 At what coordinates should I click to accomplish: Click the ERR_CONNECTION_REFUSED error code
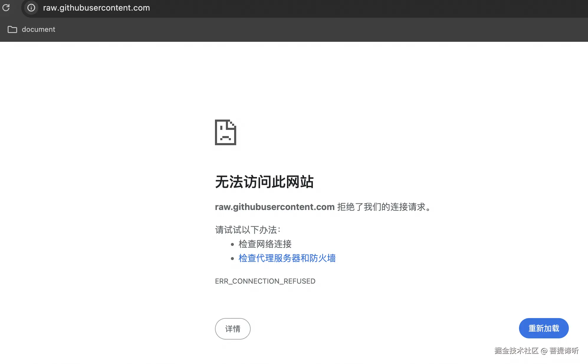[265, 281]
